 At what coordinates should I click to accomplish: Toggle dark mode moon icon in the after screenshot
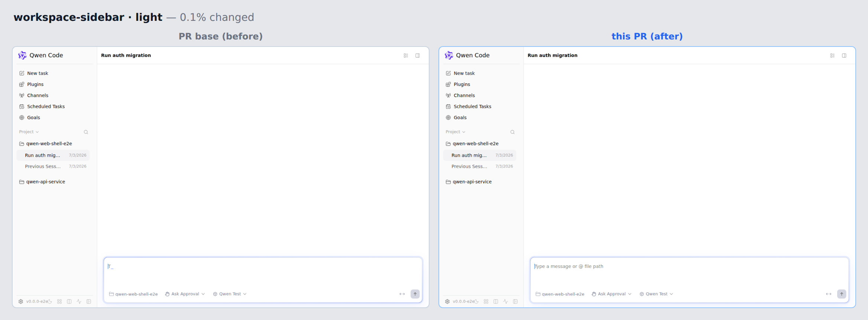pyautogui.click(x=476, y=301)
